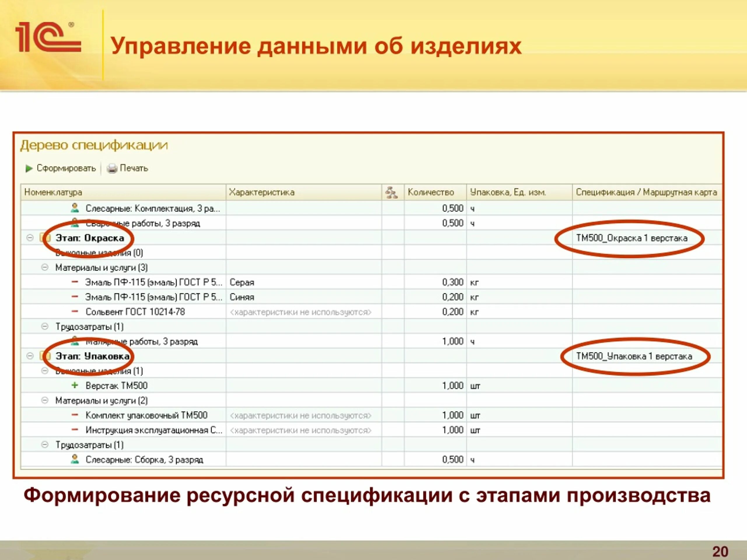The height and width of the screenshot is (560, 747).
Task: Select the Этап: Окраска tree row
Action: point(371,238)
